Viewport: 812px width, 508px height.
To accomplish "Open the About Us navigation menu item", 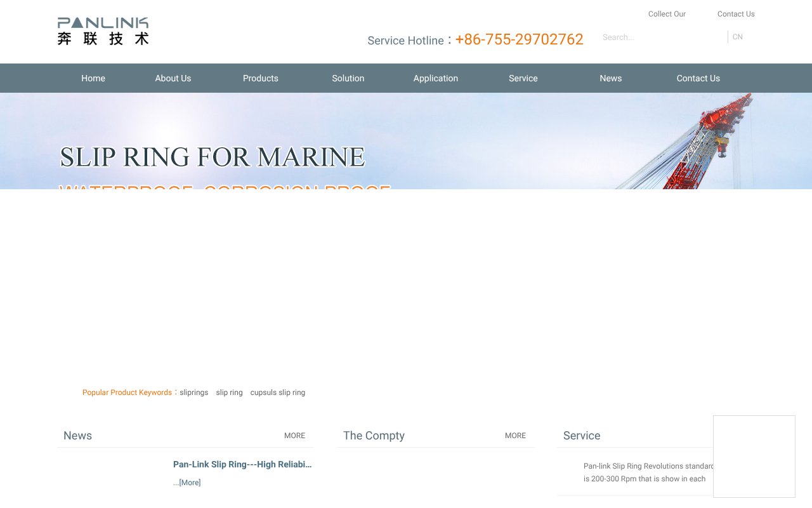I will 173,78.
